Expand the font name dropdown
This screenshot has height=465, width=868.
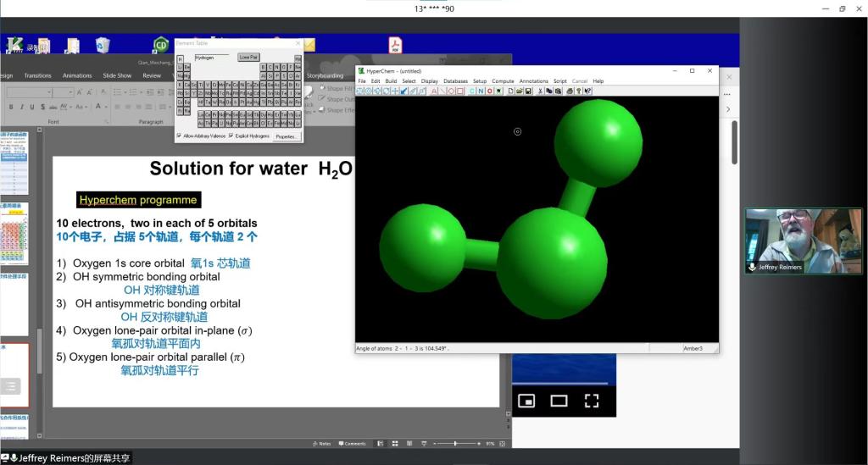coord(49,92)
